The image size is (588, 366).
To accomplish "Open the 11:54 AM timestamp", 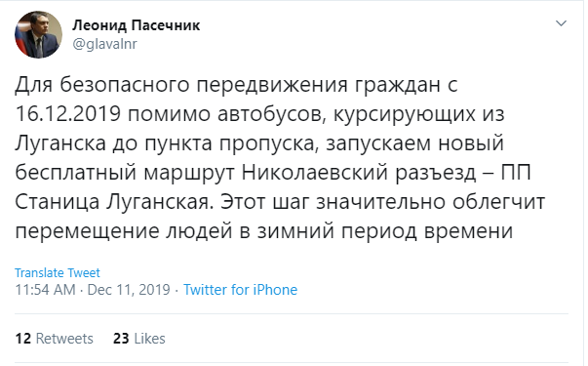I will pyautogui.click(x=45, y=290).
